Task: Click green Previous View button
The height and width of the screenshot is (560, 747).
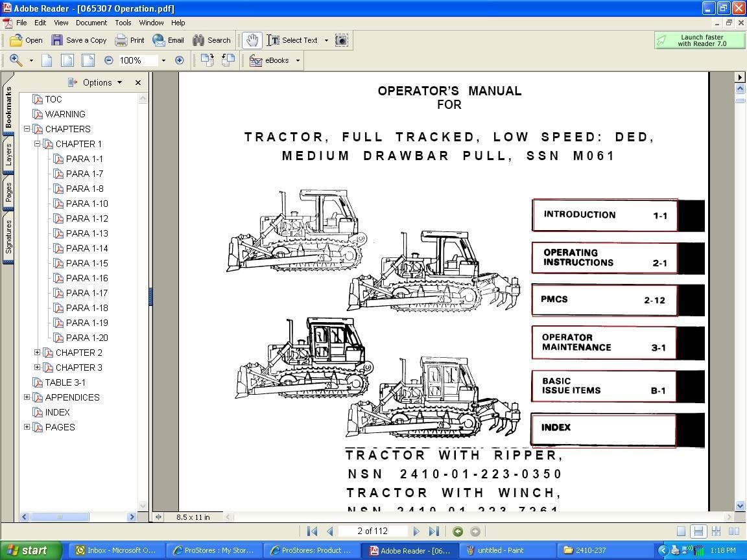Action: click(x=458, y=531)
